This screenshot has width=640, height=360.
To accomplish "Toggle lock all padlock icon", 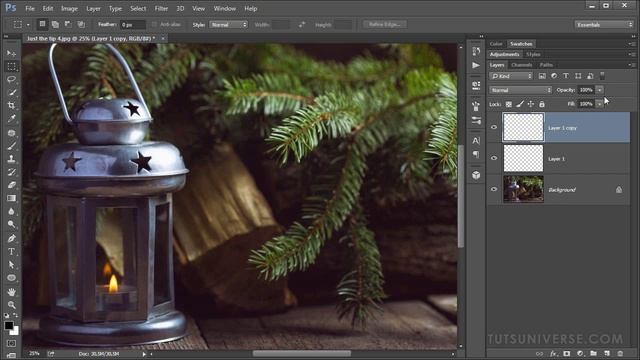I will click(x=542, y=104).
